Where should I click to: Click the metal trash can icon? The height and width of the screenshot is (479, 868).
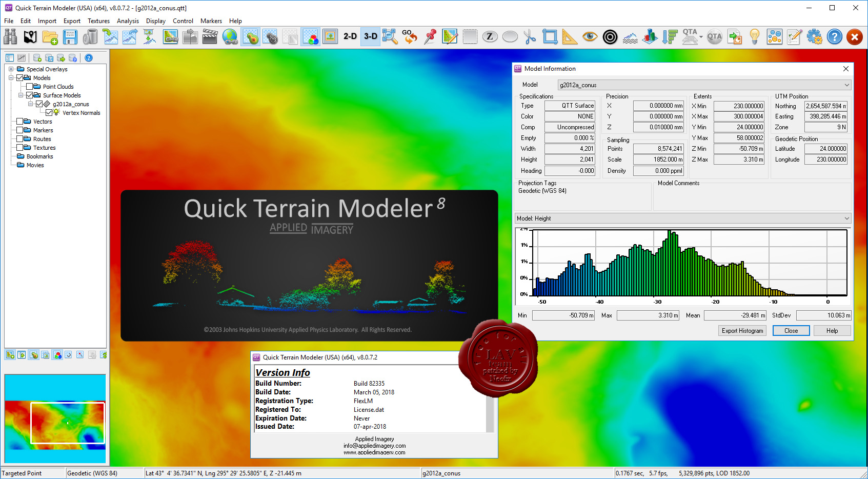point(90,37)
